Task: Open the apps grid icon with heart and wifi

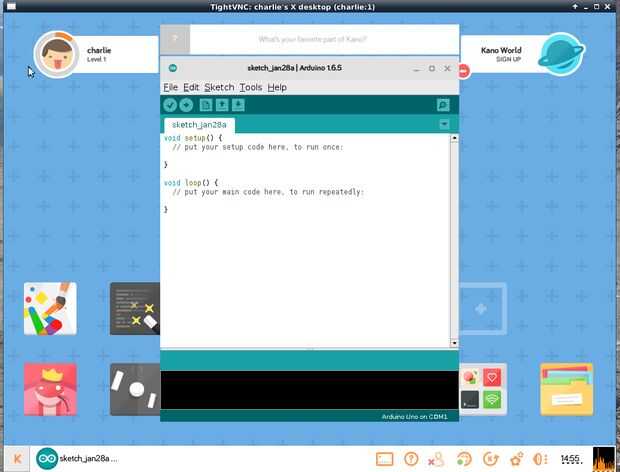Action: point(482,390)
